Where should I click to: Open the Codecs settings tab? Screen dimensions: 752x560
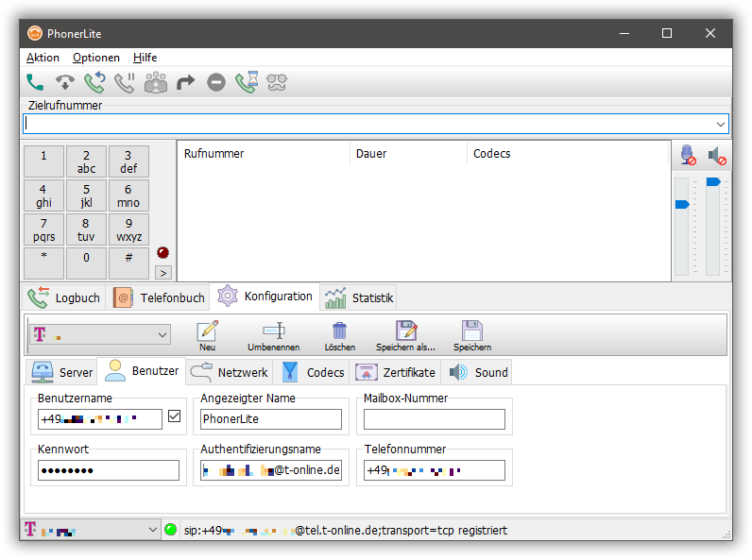coord(312,372)
